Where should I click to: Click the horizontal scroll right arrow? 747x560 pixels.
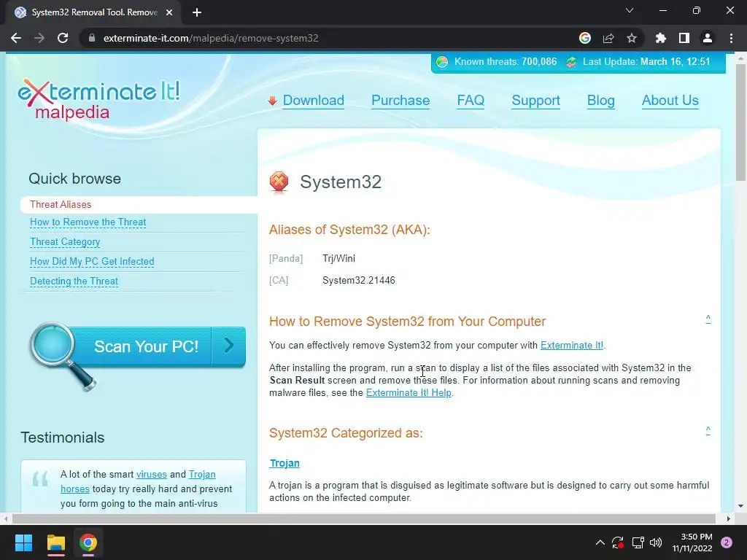729,518
